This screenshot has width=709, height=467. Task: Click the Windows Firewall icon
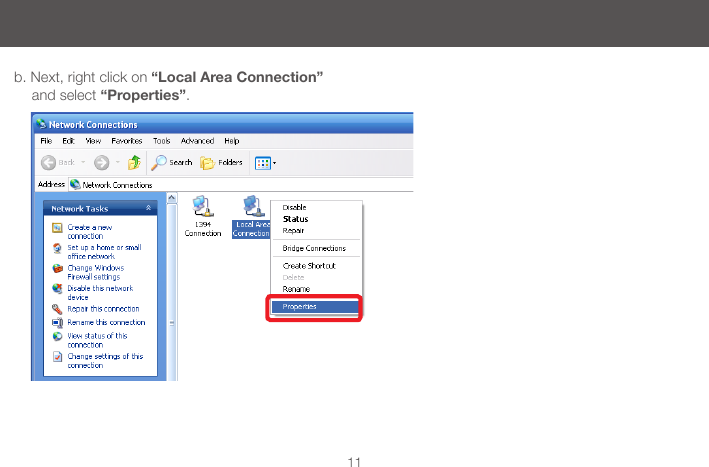(x=57, y=269)
